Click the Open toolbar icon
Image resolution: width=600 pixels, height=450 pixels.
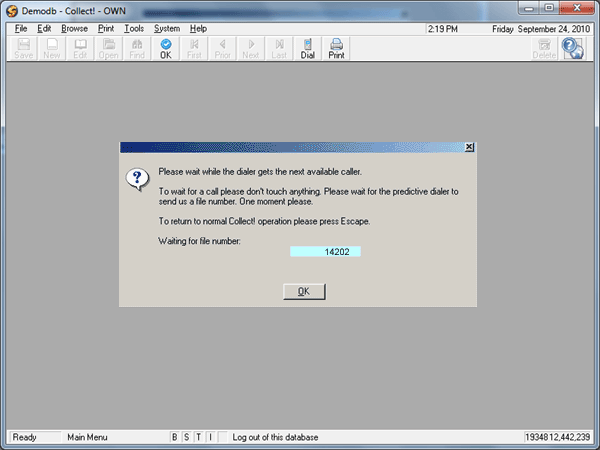109,49
